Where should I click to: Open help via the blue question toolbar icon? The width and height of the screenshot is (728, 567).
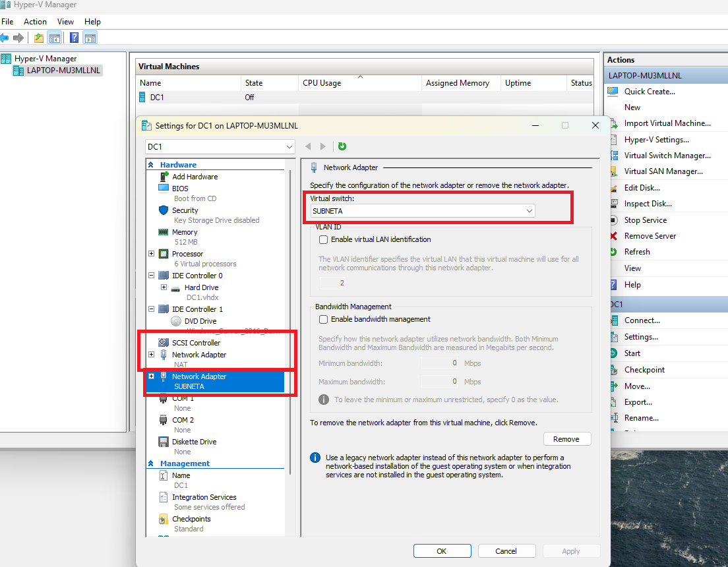(74, 38)
